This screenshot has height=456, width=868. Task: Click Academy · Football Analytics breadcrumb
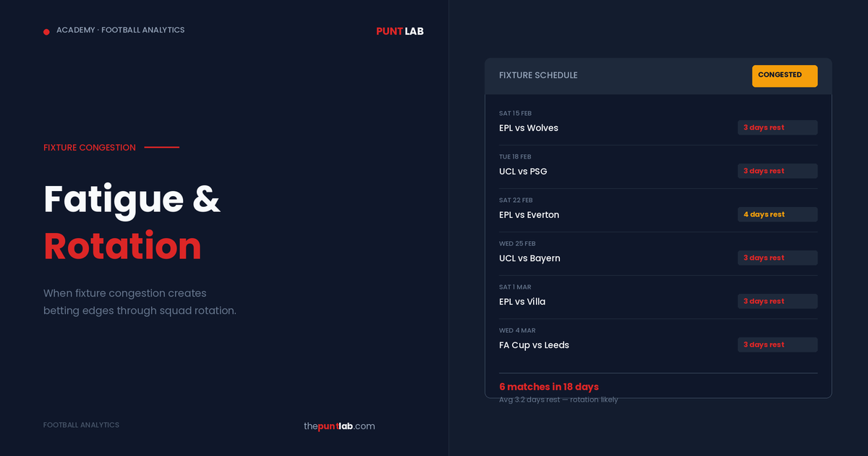pyautogui.click(x=120, y=30)
